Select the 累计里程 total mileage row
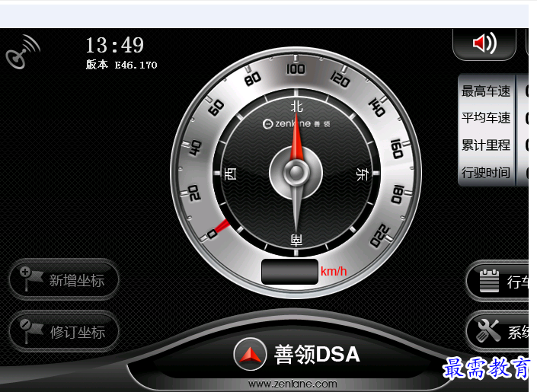Screen dimensions: 537x392 point(493,145)
